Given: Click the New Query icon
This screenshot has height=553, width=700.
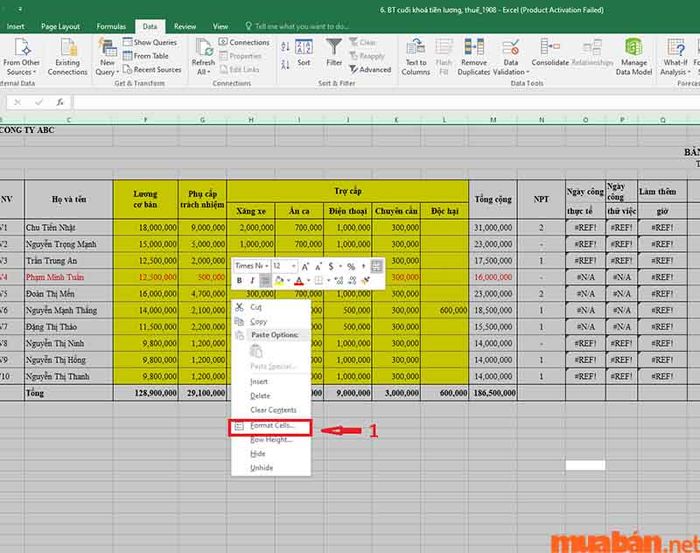Looking at the screenshot, I should tap(108, 47).
